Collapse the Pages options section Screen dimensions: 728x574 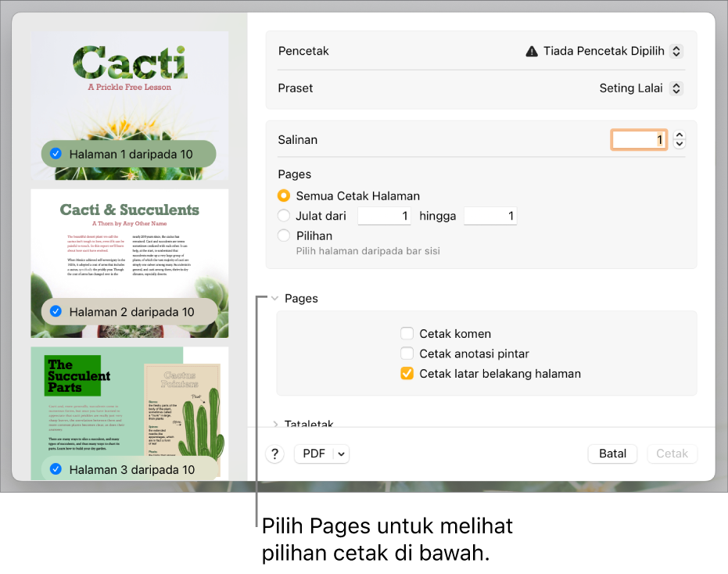pos(275,299)
